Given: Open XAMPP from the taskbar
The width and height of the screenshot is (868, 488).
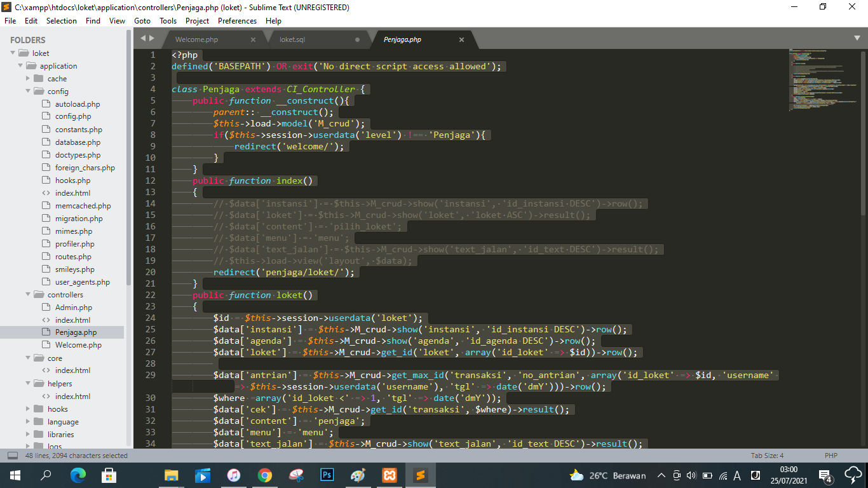Looking at the screenshot, I should click(388, 475).
